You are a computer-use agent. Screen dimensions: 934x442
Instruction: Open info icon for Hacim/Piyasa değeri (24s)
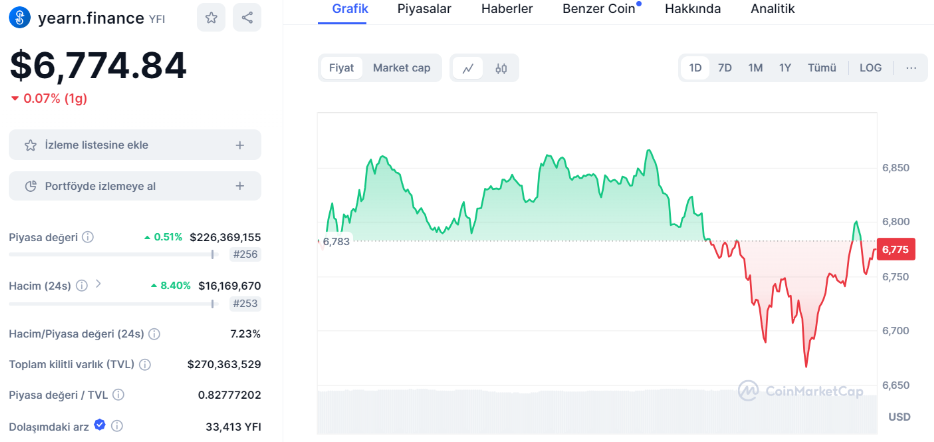pos(154,334)
